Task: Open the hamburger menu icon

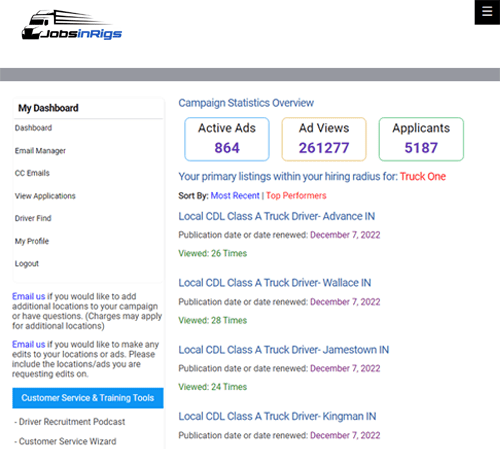Action: point(487,12)
